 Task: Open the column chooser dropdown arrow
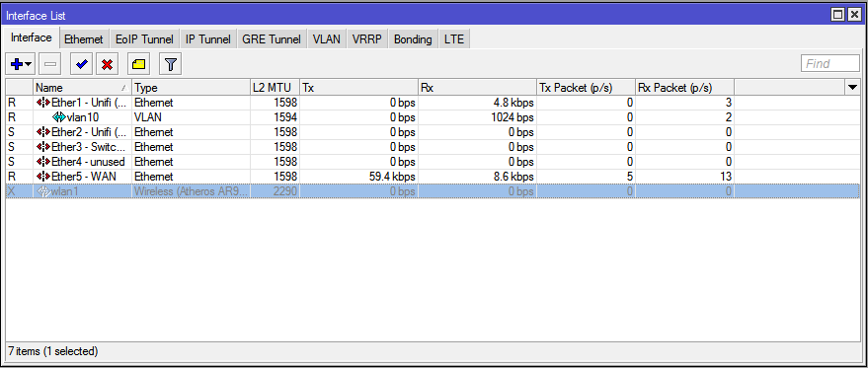click(852, 87)
